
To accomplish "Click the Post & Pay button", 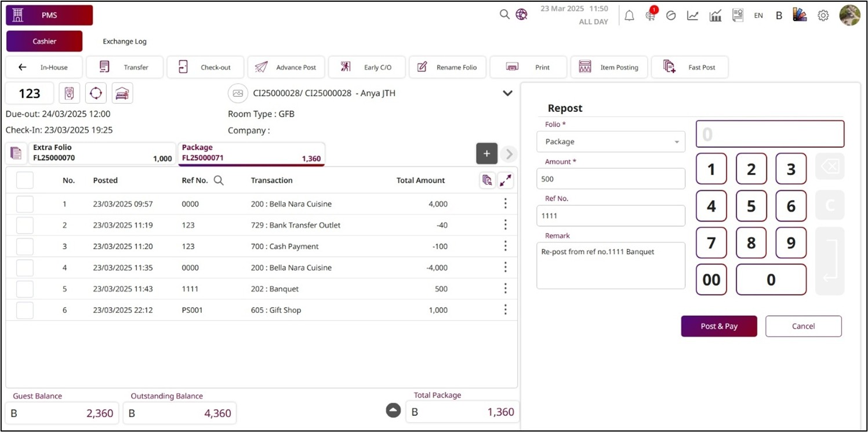I will click(718, 326).
